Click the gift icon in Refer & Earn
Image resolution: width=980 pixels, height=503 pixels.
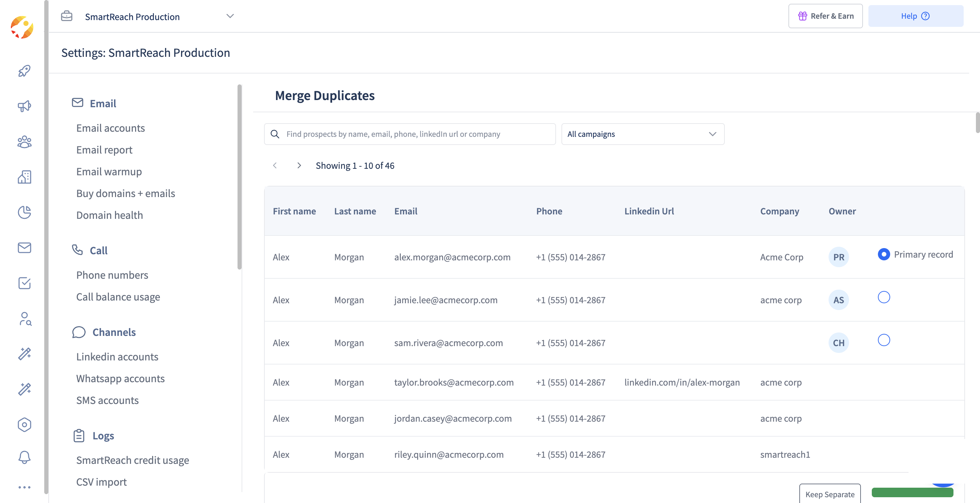[802, 16]
